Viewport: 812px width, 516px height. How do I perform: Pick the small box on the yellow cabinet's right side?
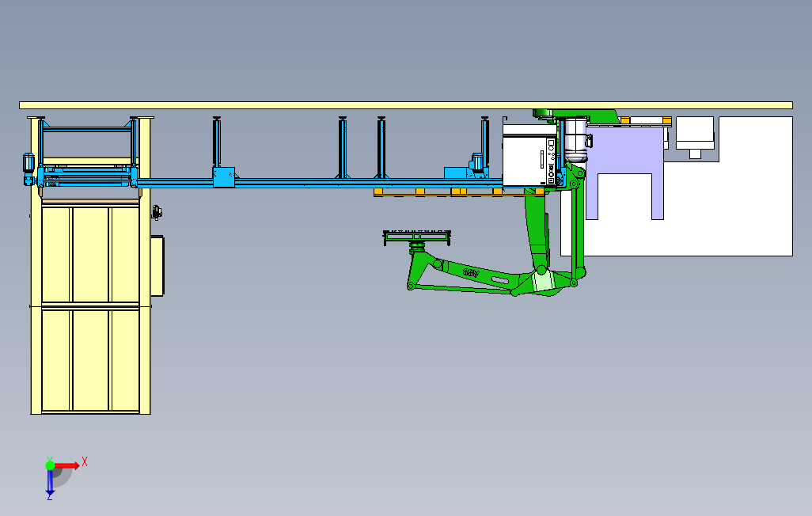tap(157, 266)
